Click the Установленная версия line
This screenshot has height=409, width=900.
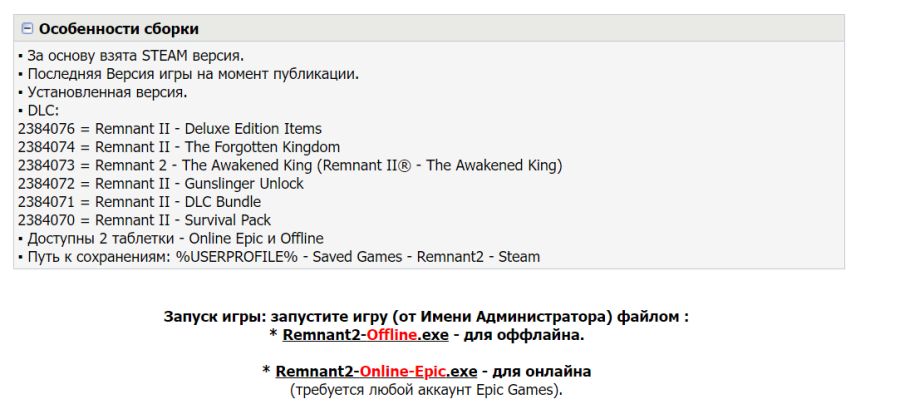click(x=103, y=92)
